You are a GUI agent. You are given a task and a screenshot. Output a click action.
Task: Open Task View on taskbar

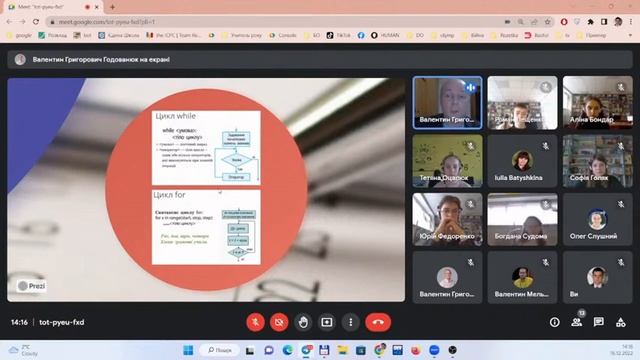(x=250, y=350)
